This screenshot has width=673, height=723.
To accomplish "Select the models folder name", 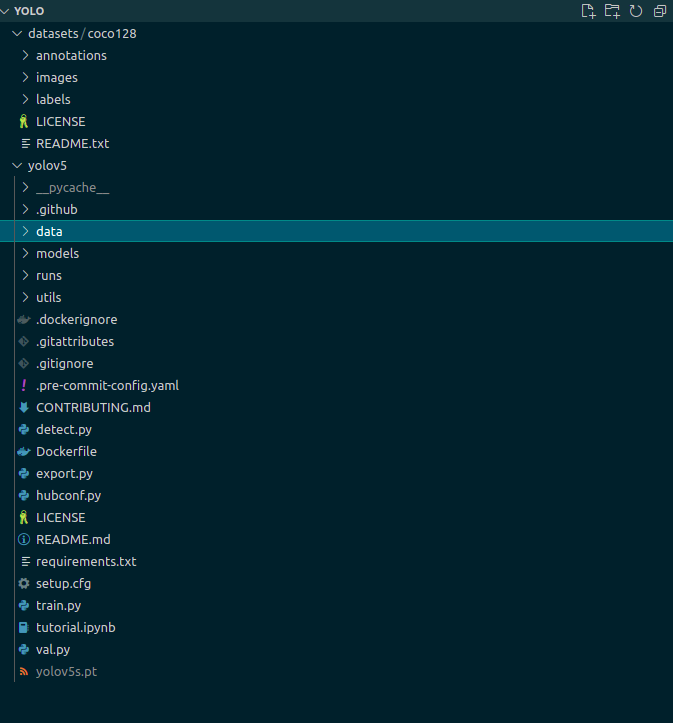I will pos(58,253).
